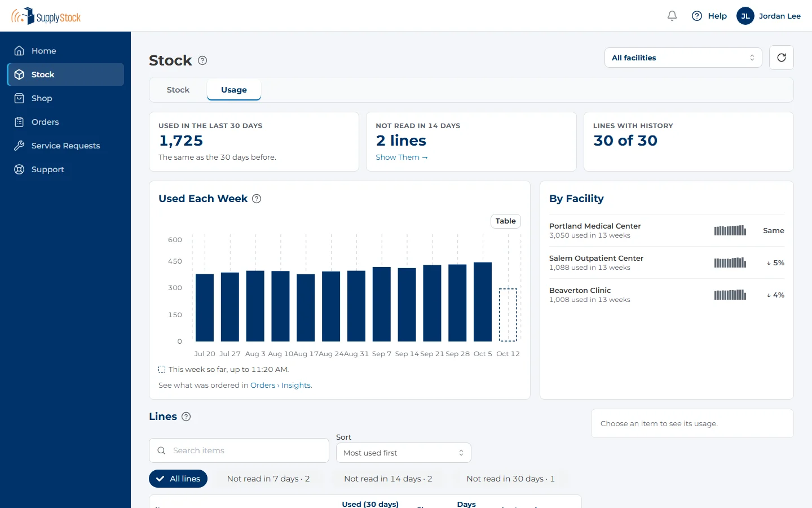Screen dimensions: 812x508
Task: Open the notifications bell
Action: (x=672, y=16)
